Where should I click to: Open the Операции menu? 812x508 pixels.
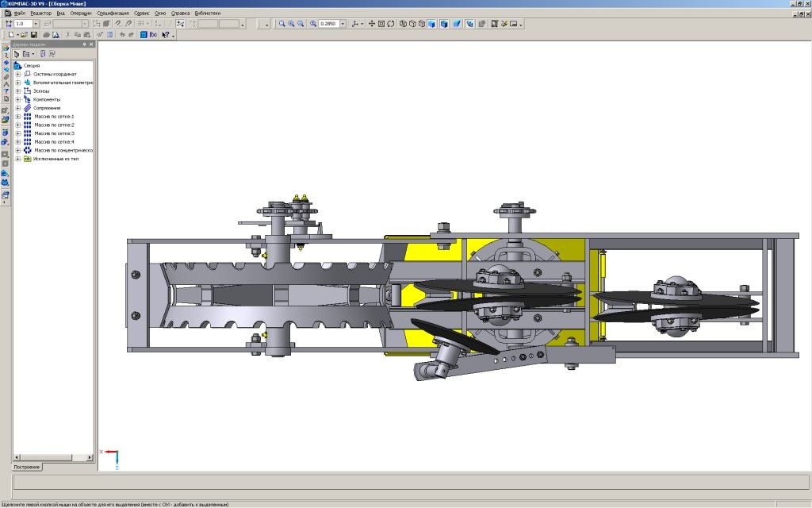pyautogui.click(x=80, y=13)
